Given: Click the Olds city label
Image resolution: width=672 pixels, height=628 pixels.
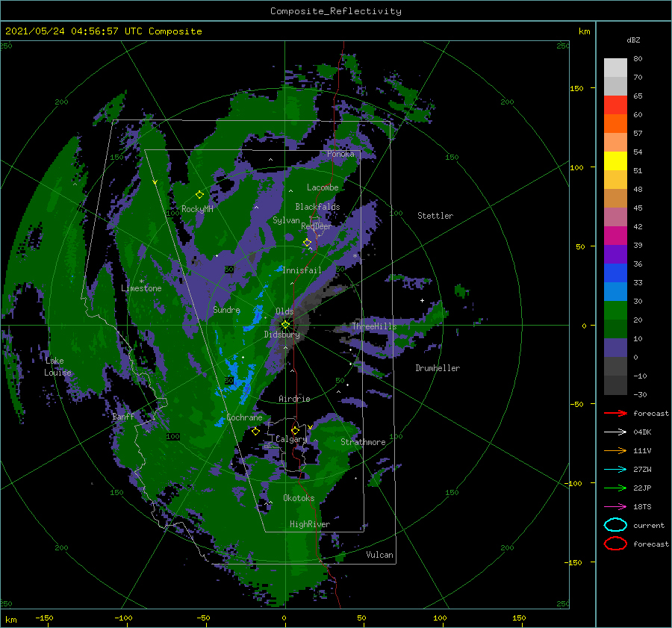Looking at the screenshot, I should [x=284, y=311].
